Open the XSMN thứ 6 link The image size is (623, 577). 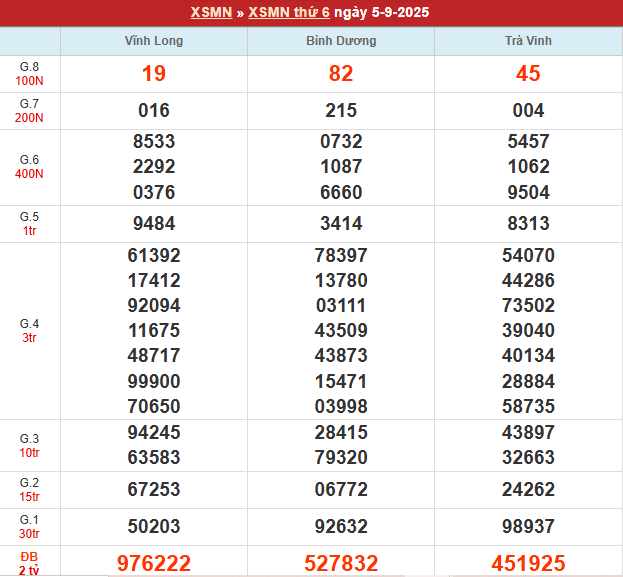pos(289,12)
